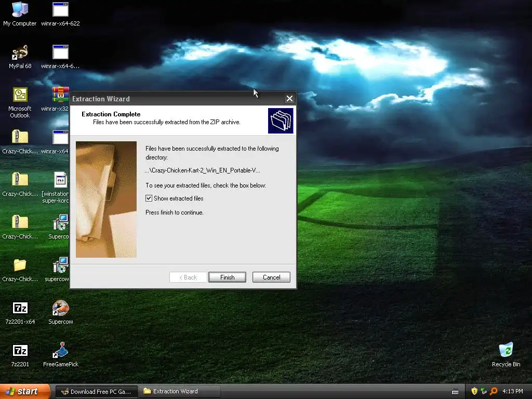Close the Extraction Wizard with the X

click(x=289, y=98)
